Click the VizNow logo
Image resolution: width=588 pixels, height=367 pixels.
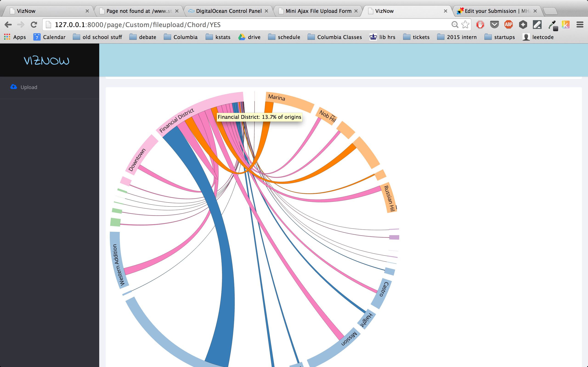[46, 60]
